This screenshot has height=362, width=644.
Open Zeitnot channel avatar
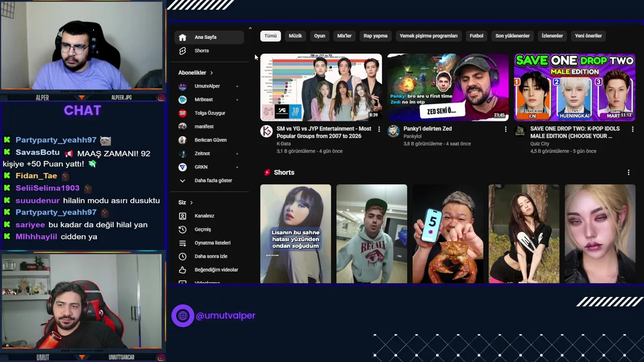coord(183,153)
